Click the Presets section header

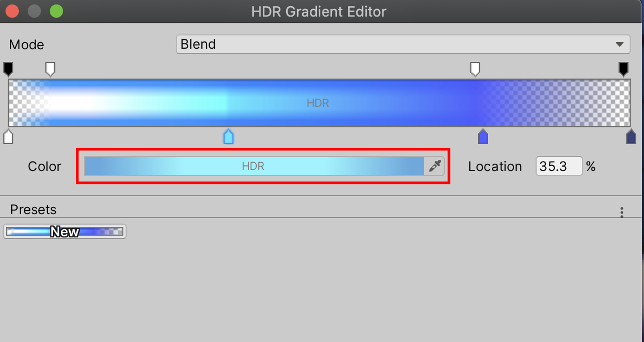[x=34, y=210]
